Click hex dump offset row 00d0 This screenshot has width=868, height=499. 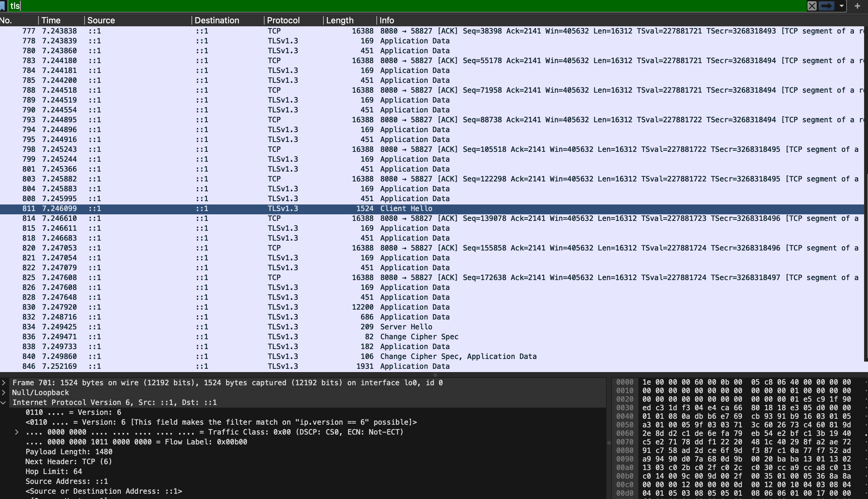pos(625,493)
